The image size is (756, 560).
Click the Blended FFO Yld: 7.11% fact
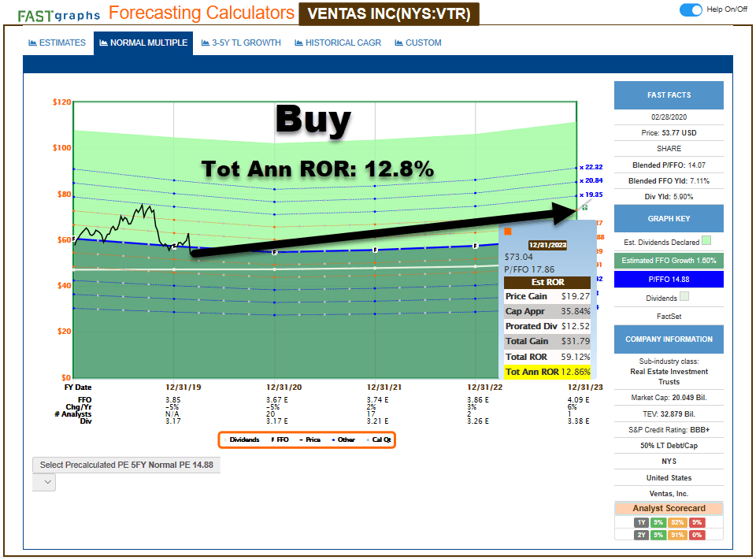click(x=669, y=181)
